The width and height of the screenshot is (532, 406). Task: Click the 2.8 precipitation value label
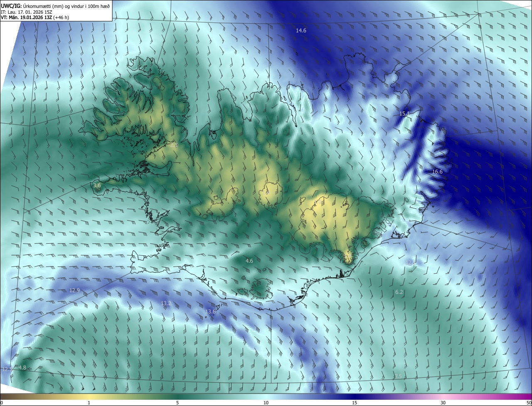pyautogui.click(x=174, y=145)
